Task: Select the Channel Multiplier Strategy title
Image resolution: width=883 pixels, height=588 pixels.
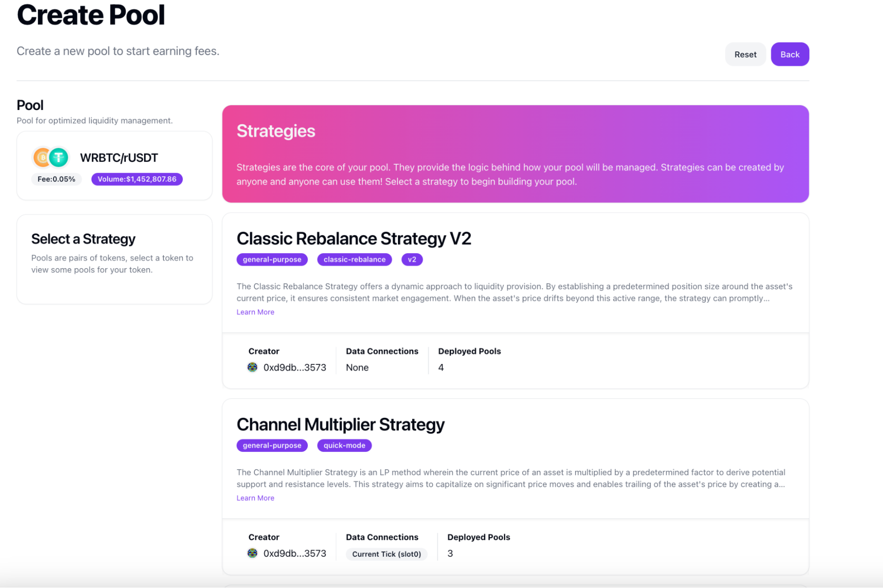Action: (x=341, y=425)
